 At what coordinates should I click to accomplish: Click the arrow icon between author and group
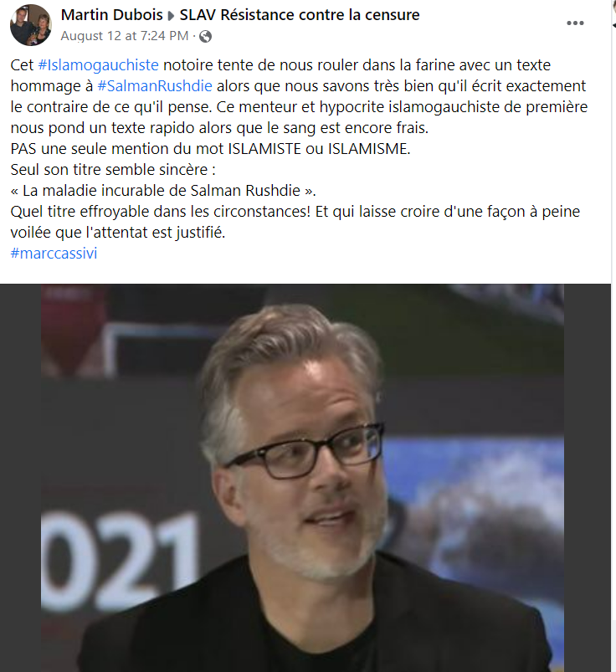[x=171, y=16]
